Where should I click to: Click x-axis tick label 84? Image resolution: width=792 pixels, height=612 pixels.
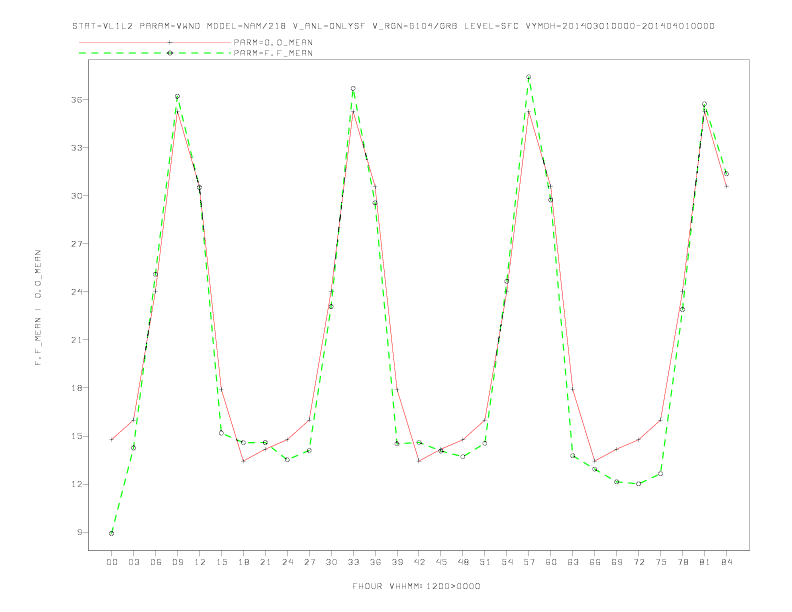click(x=726, y=562)
